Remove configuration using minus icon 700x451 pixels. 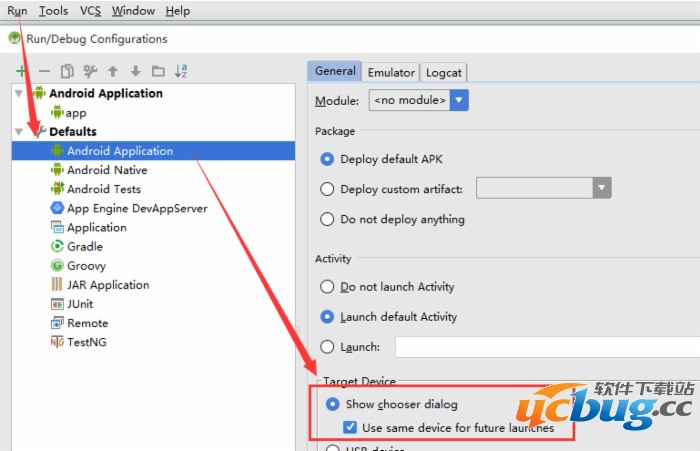point(44,71)
